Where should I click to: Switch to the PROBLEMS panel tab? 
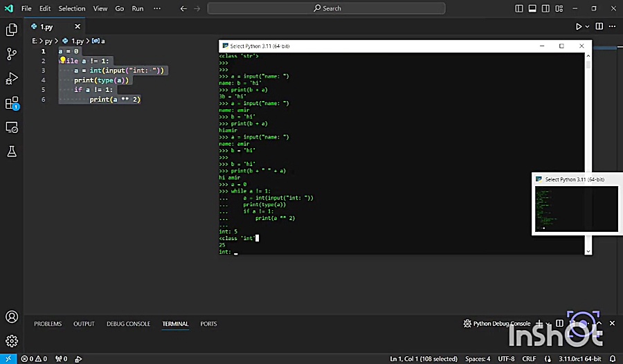(x=48, y=324)
